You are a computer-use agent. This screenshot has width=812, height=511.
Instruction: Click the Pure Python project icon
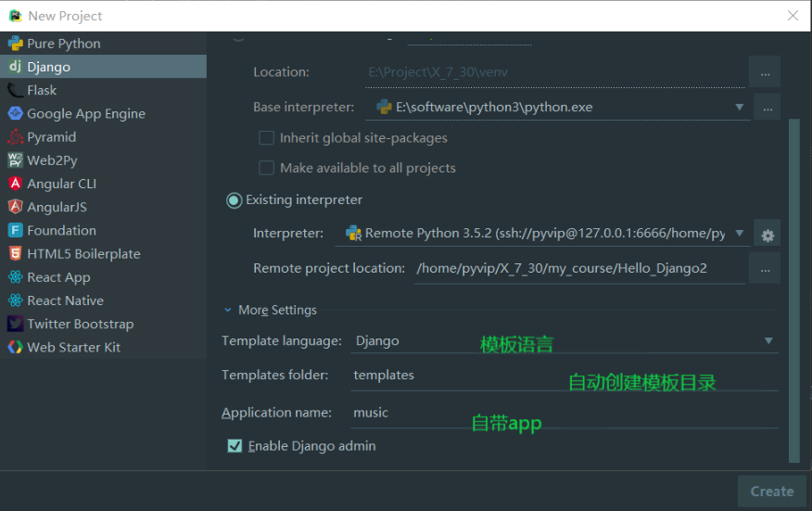click(x=16, y=44)
